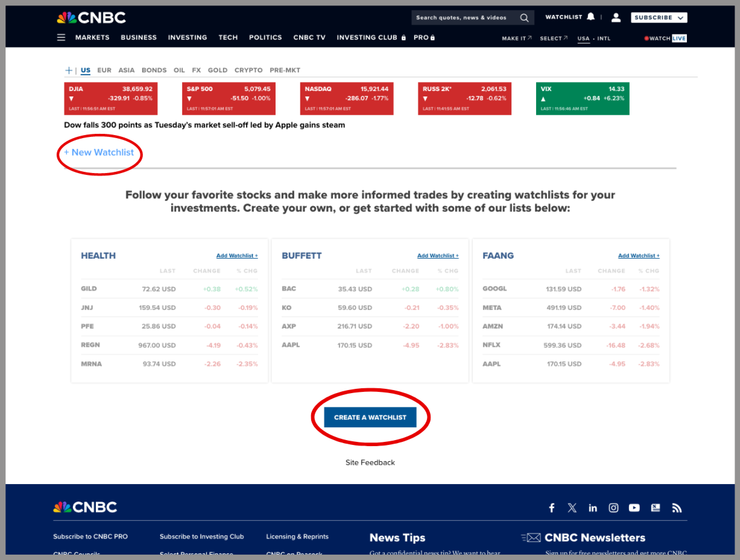
Task: Open CNBC's Facebook page icon
Action: tap(551, 508)
